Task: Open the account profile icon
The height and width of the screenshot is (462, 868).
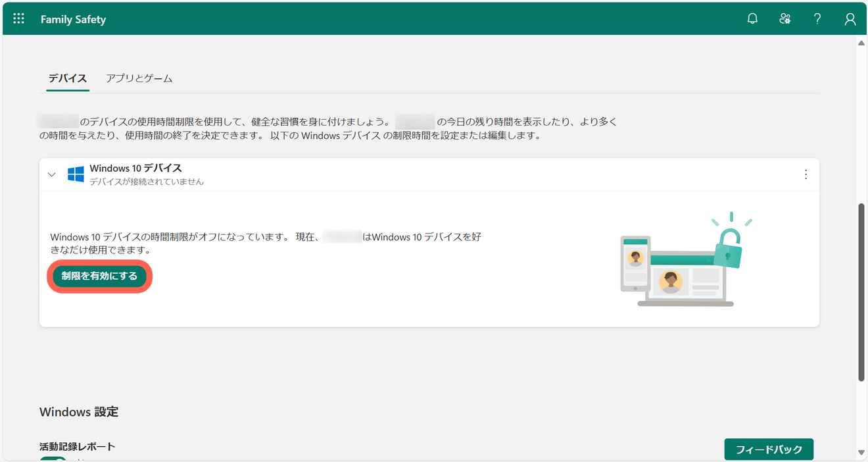Action: coord(850,19)
